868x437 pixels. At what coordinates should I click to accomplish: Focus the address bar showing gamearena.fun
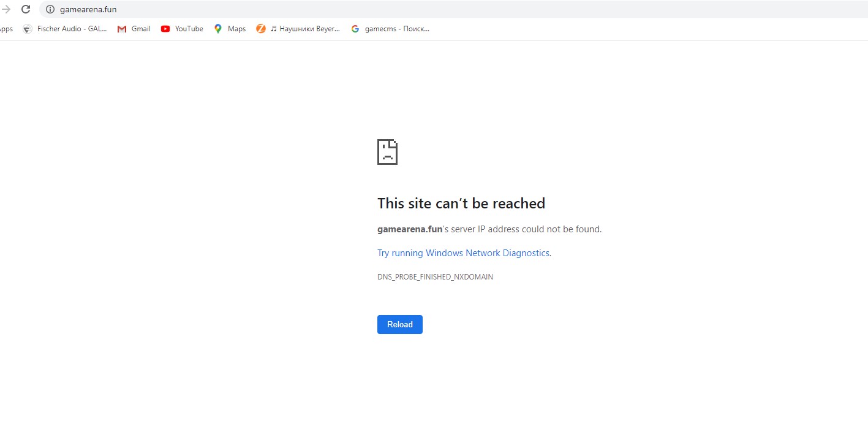pyautogui.click(x=453, y=9)
